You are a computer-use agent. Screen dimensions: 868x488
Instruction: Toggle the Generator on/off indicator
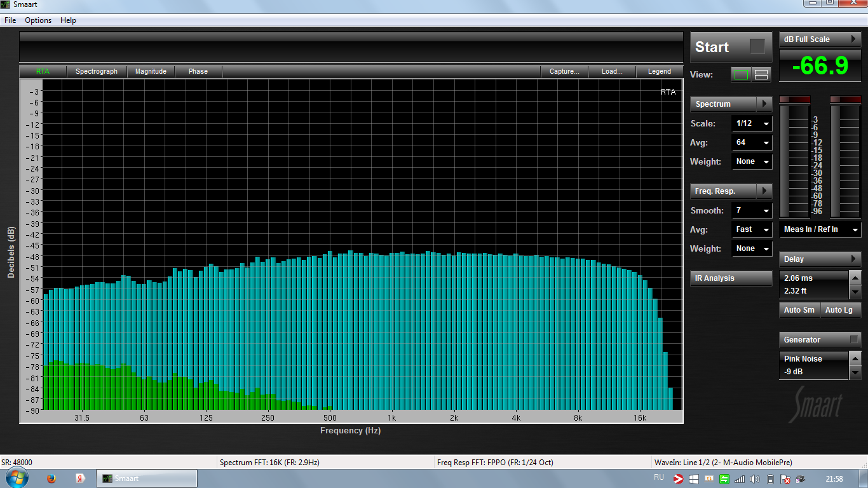pos(854,340)
